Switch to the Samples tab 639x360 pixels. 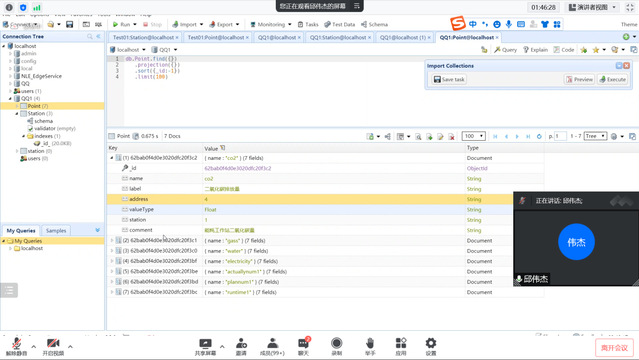[x=56, y=231]
